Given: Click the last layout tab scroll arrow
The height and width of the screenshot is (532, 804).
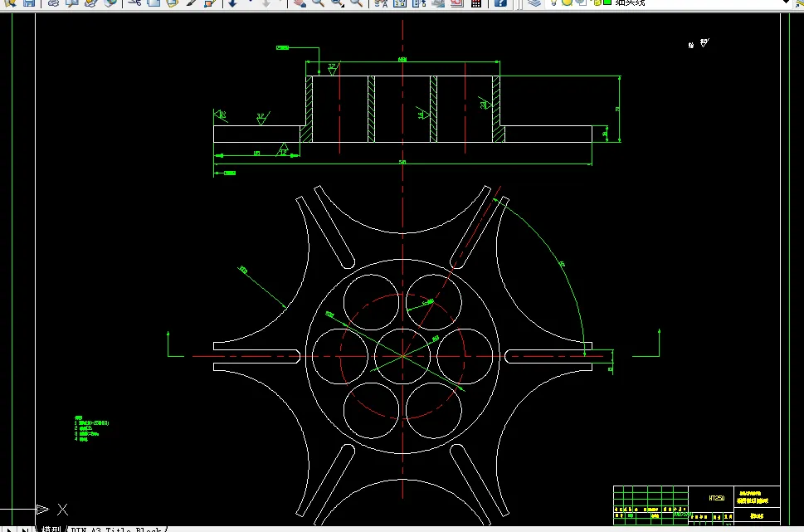Looking at the screenshot, I should (x=25, y=529).
